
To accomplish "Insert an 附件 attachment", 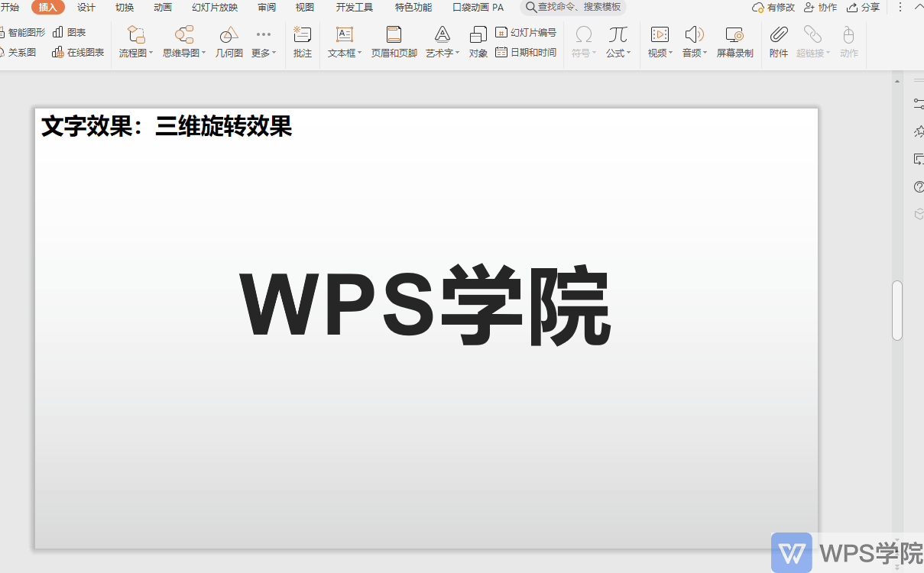I will pos(779,43).
